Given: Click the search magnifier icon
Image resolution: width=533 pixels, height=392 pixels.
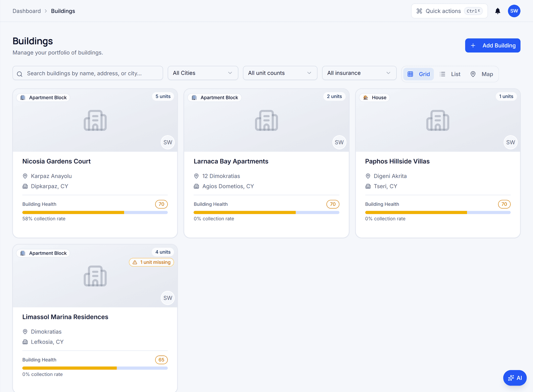Looking at the screenshot, I should [x=20, y=74].
